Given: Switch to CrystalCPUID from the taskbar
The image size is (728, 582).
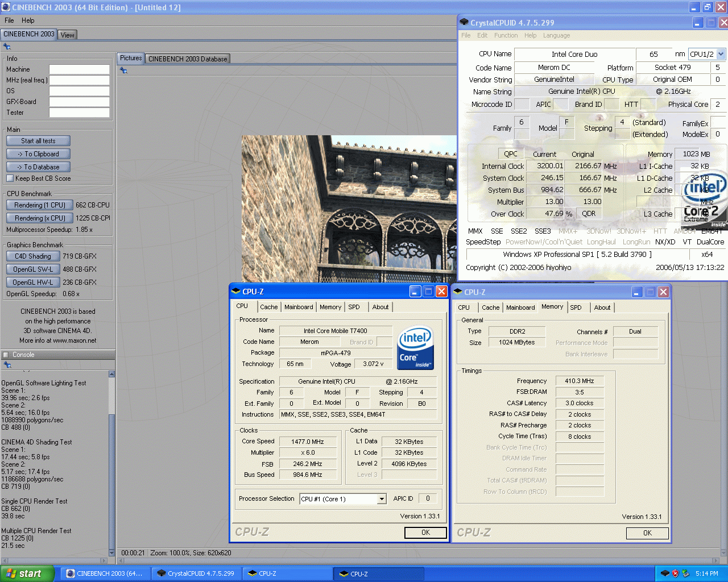Looking at the screenshot, I should [x=196, y=573].
